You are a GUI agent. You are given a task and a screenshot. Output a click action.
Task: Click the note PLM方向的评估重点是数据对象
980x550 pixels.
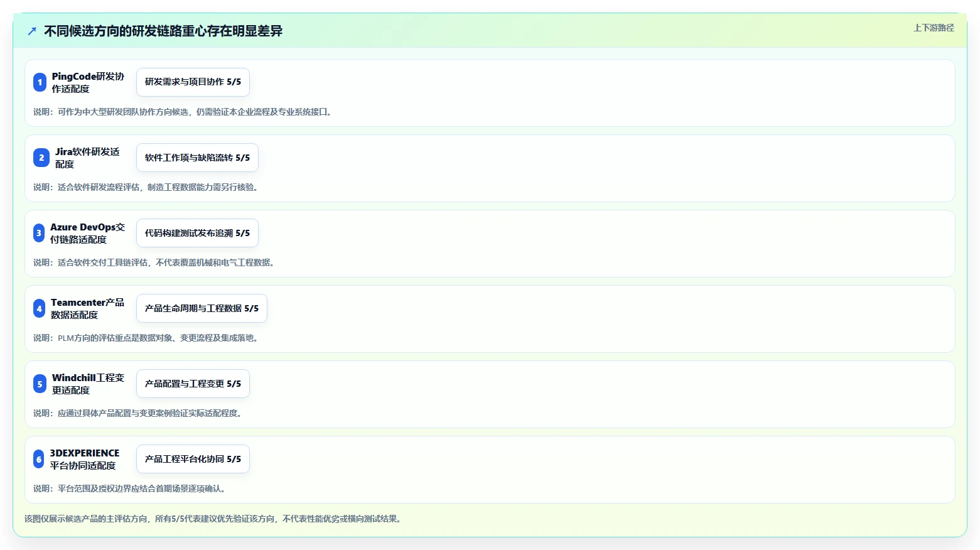click(x=116, y=338)
